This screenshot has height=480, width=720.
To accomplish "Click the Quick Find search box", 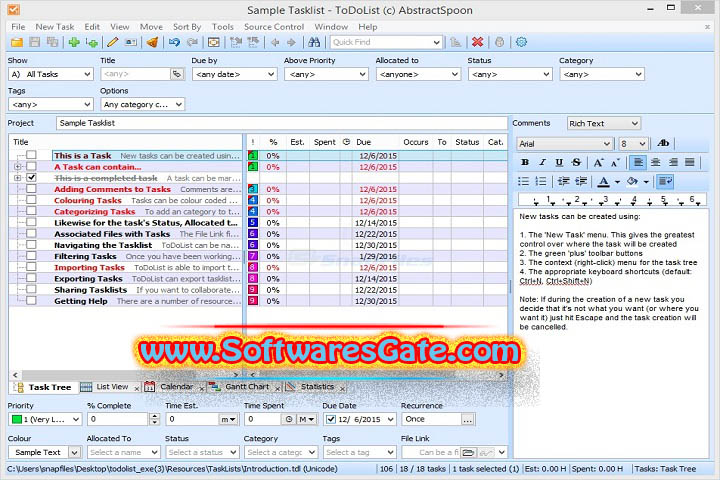I will (x=386, y=42).
